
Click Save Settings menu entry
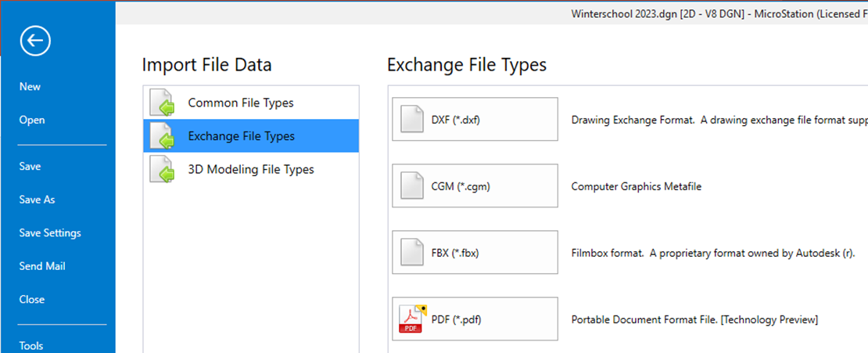50,233
